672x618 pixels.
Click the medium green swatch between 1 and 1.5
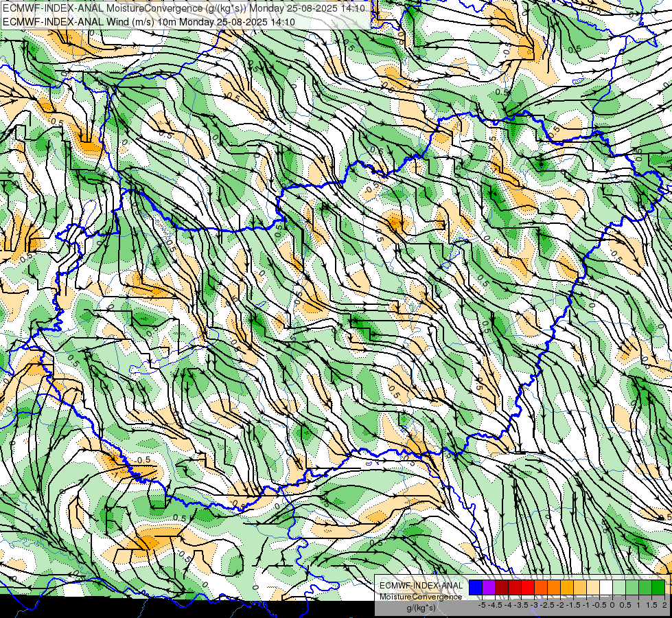tap(645, 588)
